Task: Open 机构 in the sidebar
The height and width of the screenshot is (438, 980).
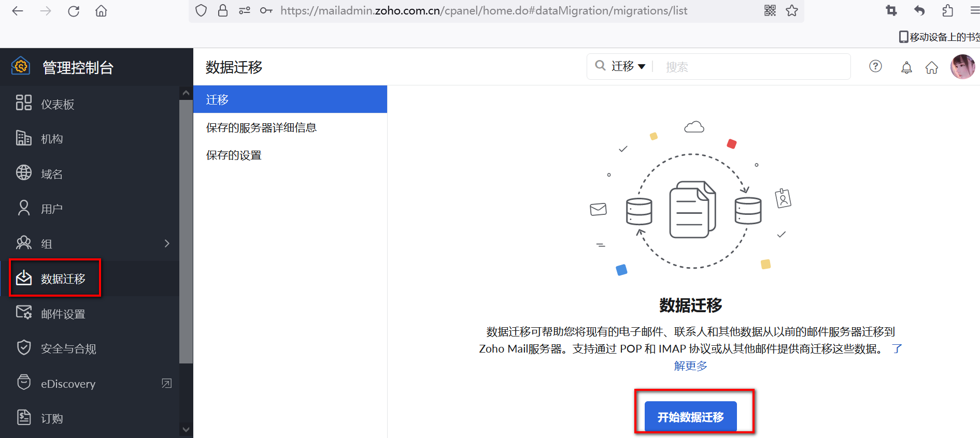Action: (89, 139)
